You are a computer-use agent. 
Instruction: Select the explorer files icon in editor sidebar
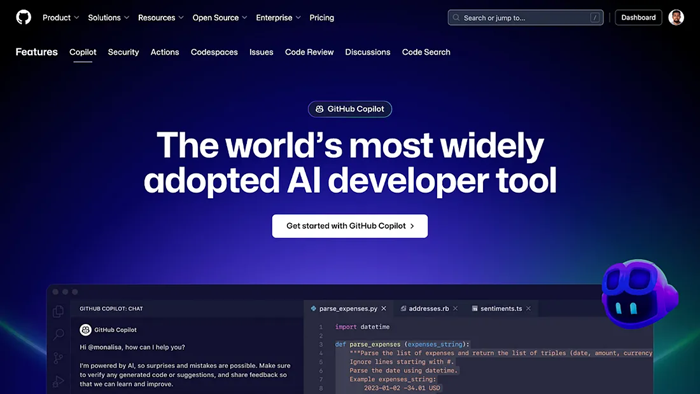point(58,311)
